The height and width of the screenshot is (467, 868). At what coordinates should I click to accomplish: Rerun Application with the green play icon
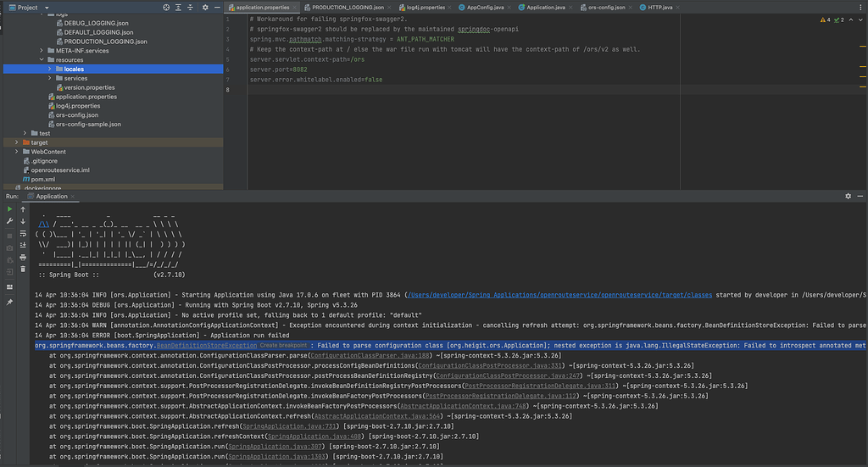tap(9, 209)
